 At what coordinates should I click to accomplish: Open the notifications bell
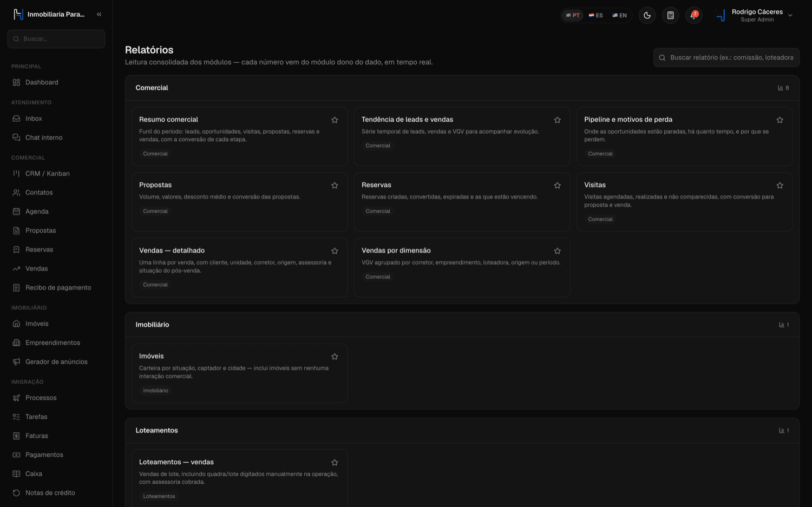(693, 15)
